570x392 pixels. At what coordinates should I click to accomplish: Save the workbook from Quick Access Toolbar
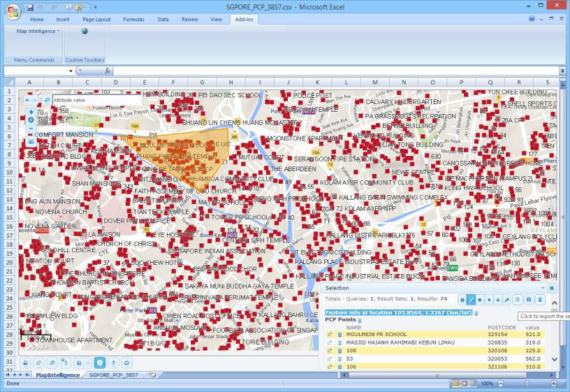tap(31, 7)
